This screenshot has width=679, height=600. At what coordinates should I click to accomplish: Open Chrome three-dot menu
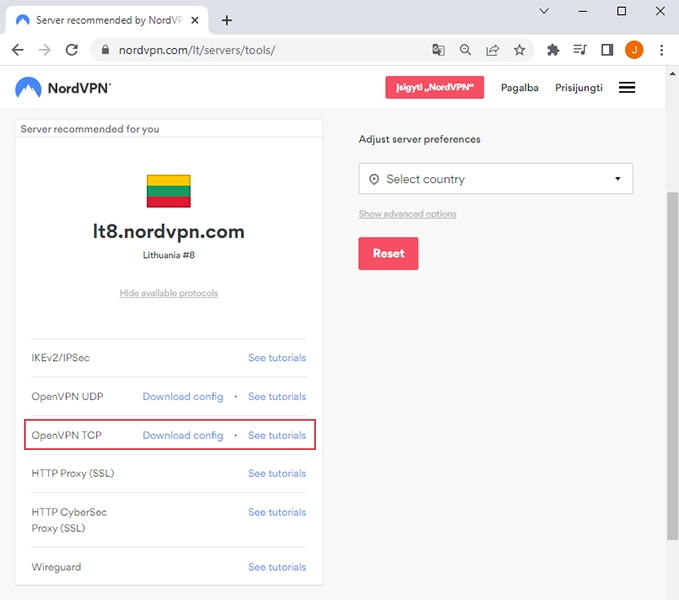tap(661, 50)
